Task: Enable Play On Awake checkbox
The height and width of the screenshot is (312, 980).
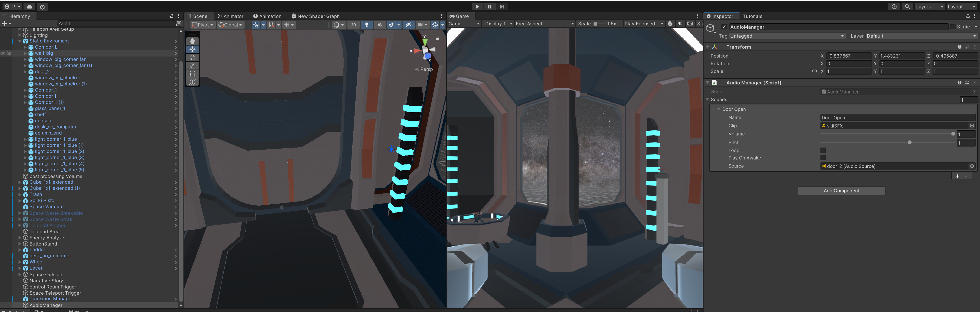Action: (823, 158)
